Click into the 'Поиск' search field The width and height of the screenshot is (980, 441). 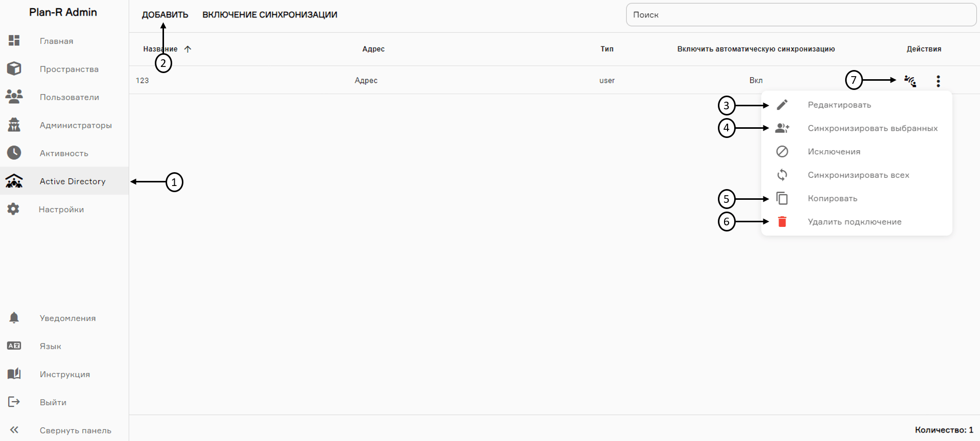click(x=800, y=15)
